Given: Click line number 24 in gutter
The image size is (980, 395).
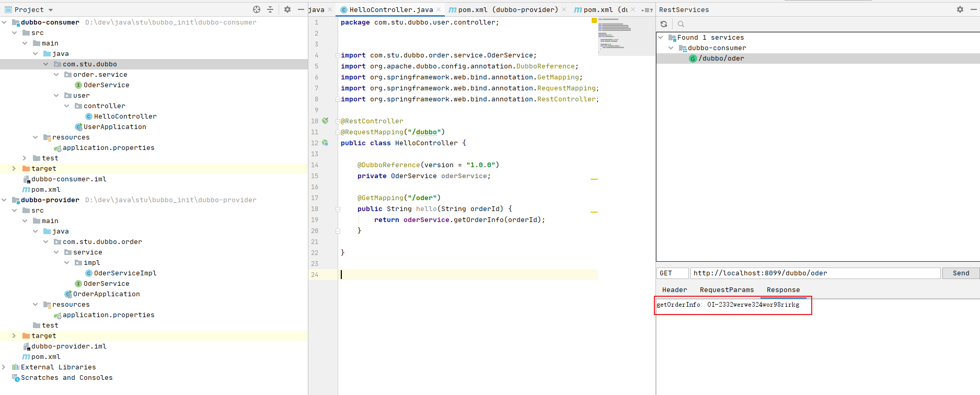Looking at the screenshot, I should [315, 275].
